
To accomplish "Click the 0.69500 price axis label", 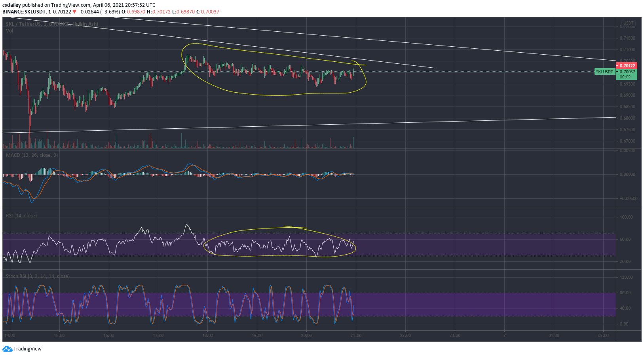I will point(627,84).
